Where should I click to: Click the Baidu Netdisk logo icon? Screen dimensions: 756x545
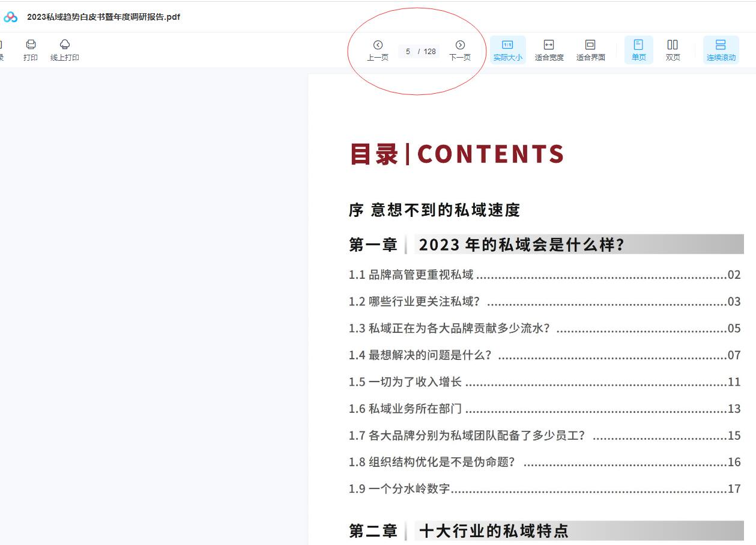(10, 17)
